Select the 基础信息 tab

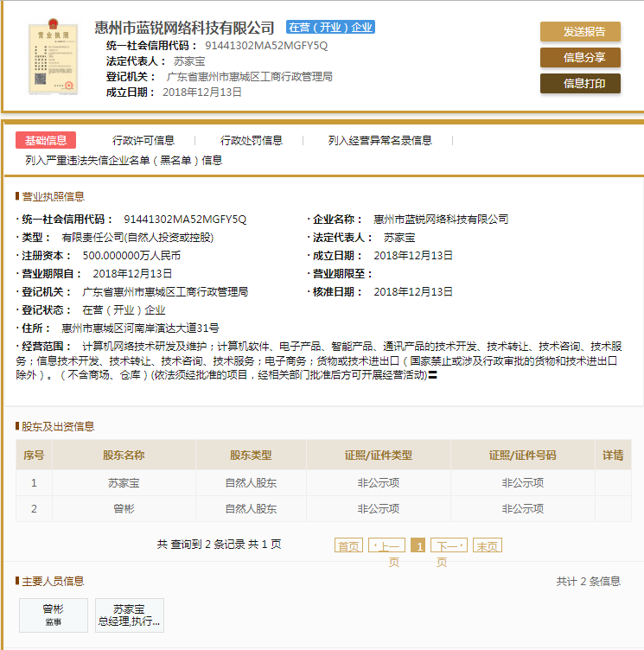[46, 140]
